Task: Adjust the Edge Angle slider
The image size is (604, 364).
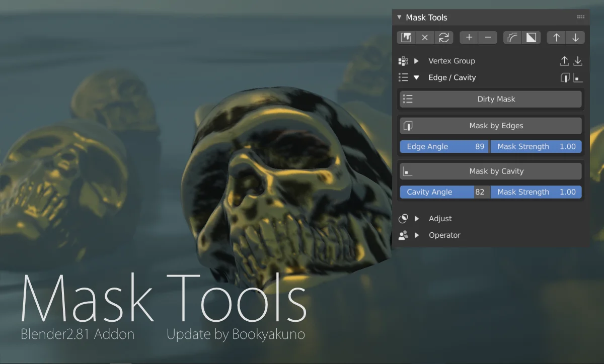Action: pos(443,146)
